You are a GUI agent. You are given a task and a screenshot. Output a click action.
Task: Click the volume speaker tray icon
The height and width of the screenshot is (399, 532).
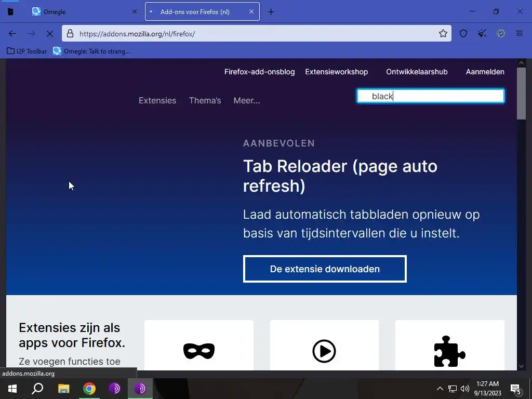click(465, 389)
